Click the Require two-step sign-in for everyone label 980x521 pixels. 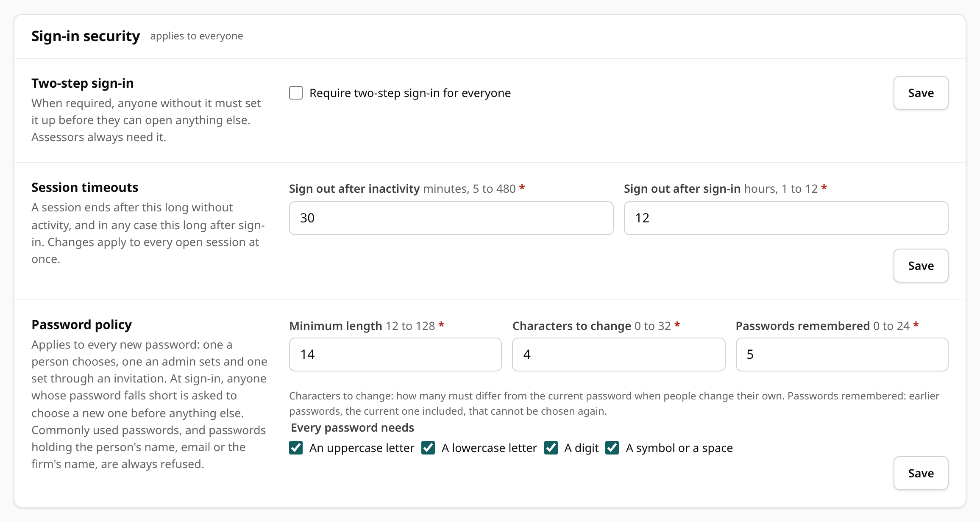[x=410, y=93]
